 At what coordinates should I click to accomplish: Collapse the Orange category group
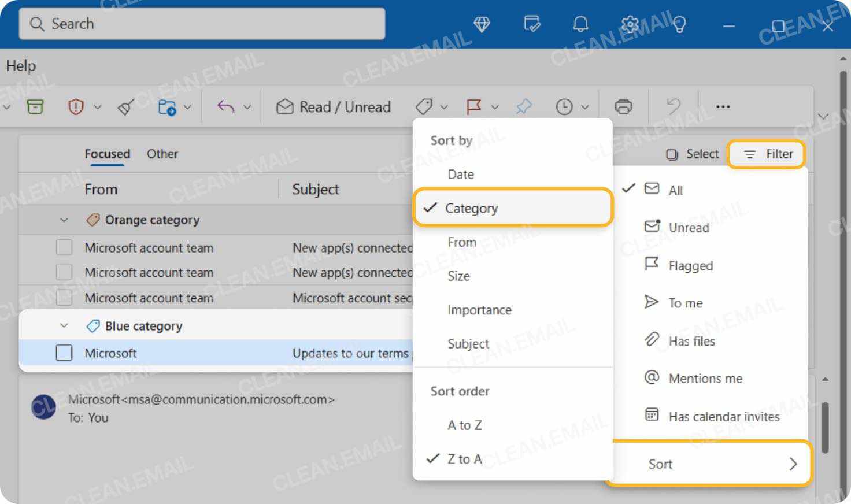(64, 220)
